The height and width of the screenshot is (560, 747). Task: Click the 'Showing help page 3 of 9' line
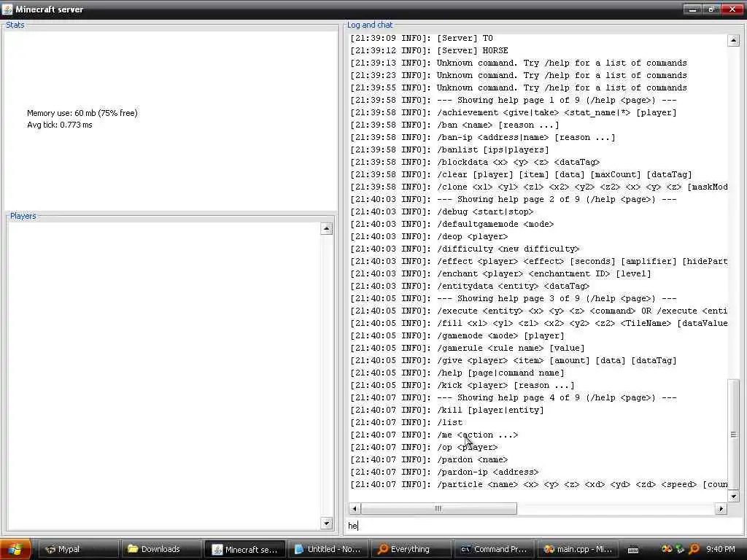(x=514, y=298)
